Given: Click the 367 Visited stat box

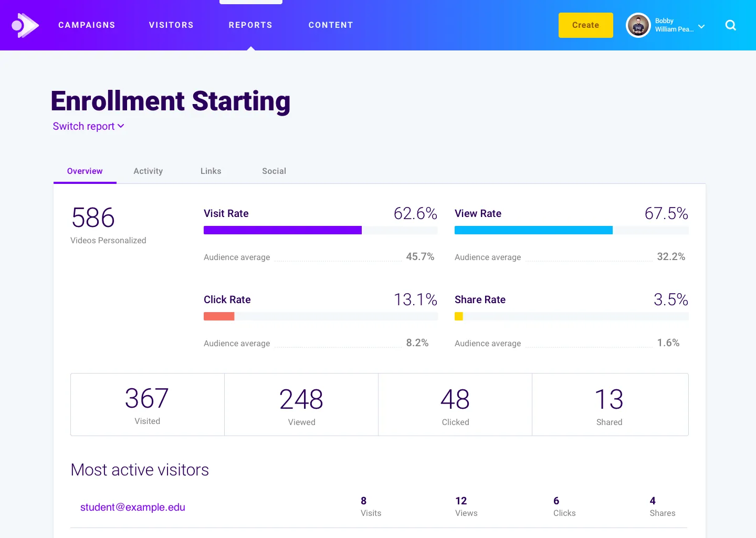Looking at the screenshot, I should click(x=148, y=405).
